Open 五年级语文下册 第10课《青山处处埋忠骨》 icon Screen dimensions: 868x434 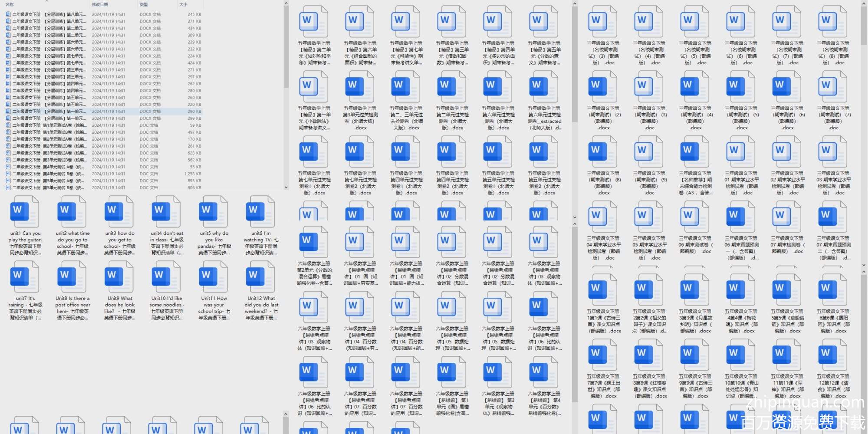[x=741, y=355]
